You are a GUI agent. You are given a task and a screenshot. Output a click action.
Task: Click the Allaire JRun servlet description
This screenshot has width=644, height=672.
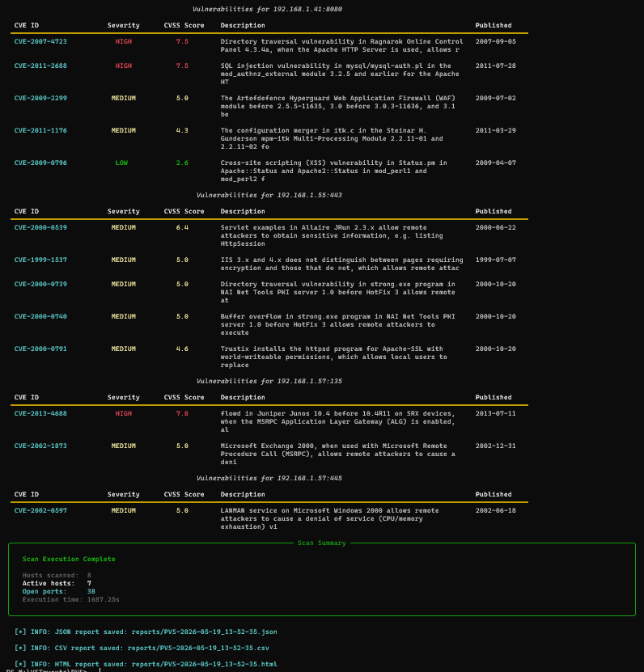tap(332, 235)
